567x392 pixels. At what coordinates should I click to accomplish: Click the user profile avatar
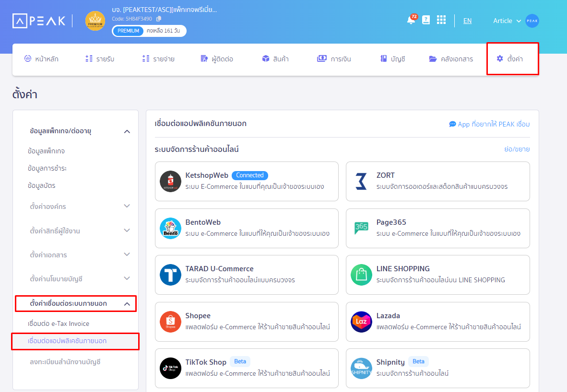point(532,21)
